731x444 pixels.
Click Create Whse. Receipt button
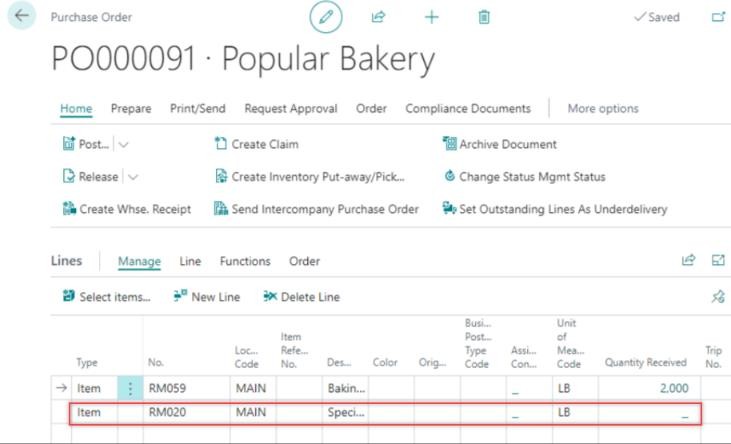pos(126,209)
